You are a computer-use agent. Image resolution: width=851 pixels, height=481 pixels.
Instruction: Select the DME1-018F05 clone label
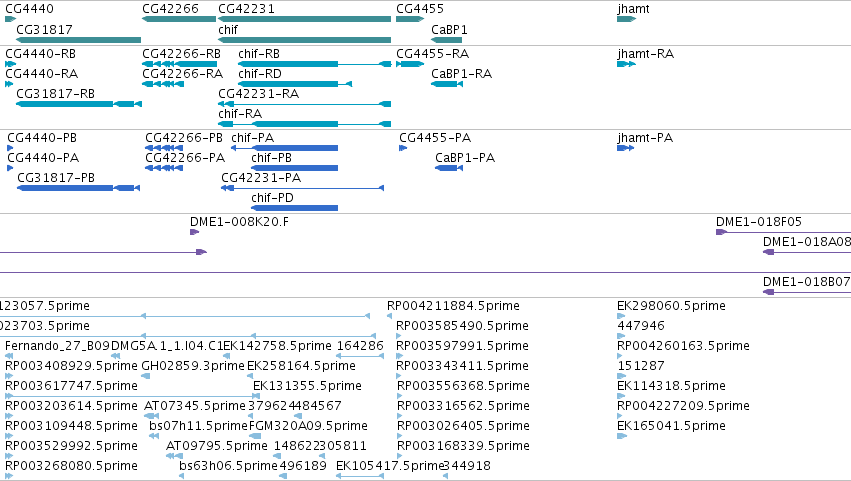[x=759, y=221]
